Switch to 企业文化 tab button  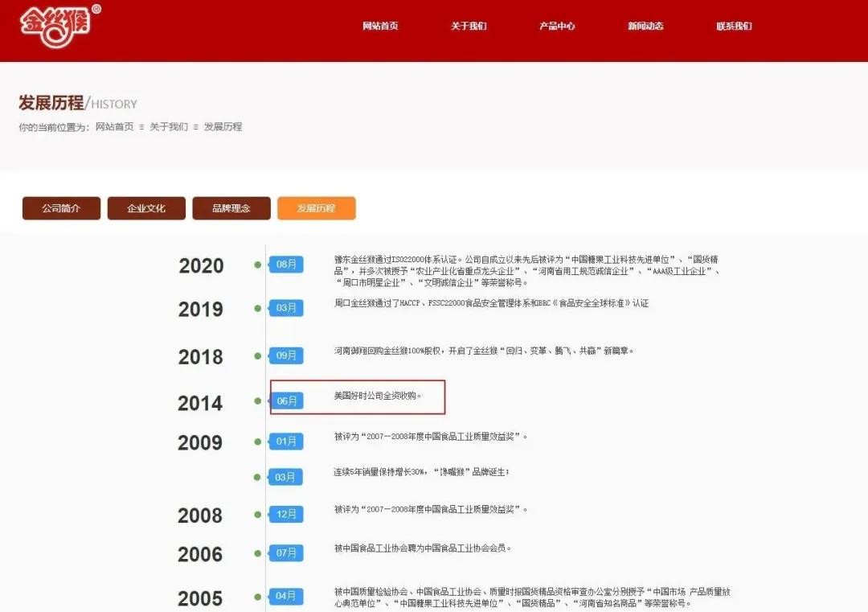pyautogui.click(x=146, y=208)
